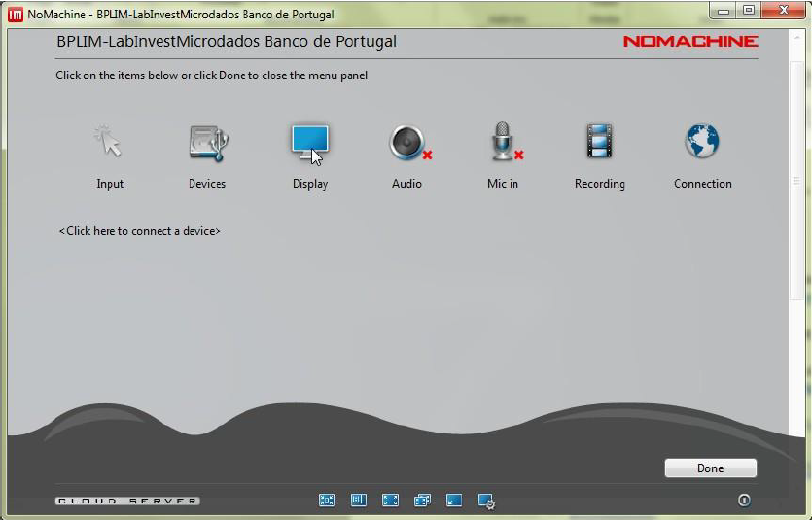This screenshot has width=812, height=520.
Task: Open the Connection globe icon
Action: [x=702, y=143]
